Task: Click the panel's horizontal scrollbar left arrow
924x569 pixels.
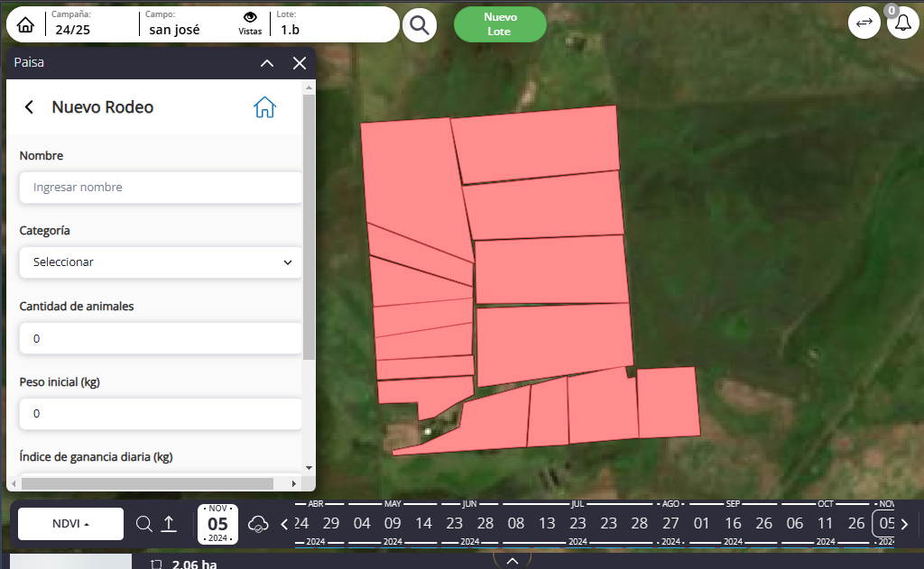Action: click(x=14, y=483)
